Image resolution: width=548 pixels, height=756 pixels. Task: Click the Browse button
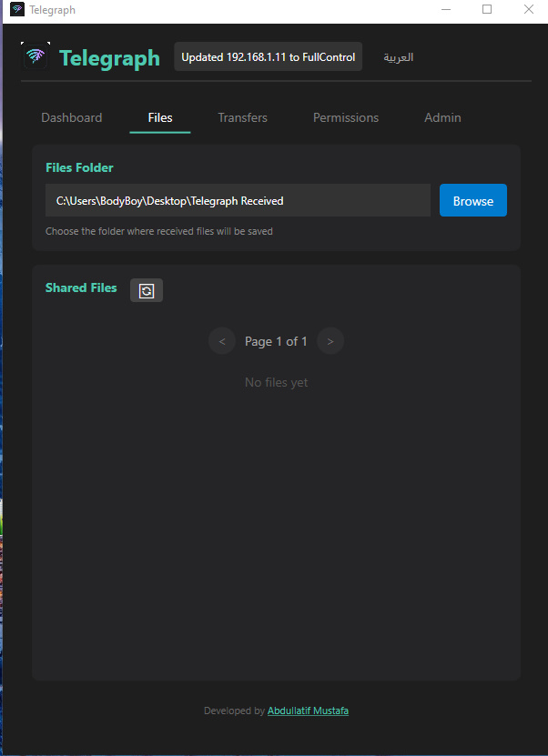coord(473,200)
